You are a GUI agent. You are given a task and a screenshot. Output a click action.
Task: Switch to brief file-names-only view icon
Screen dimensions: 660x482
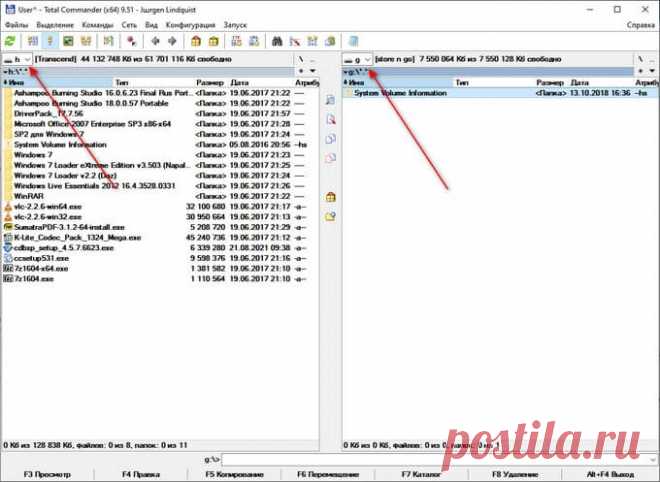point(33,41)
